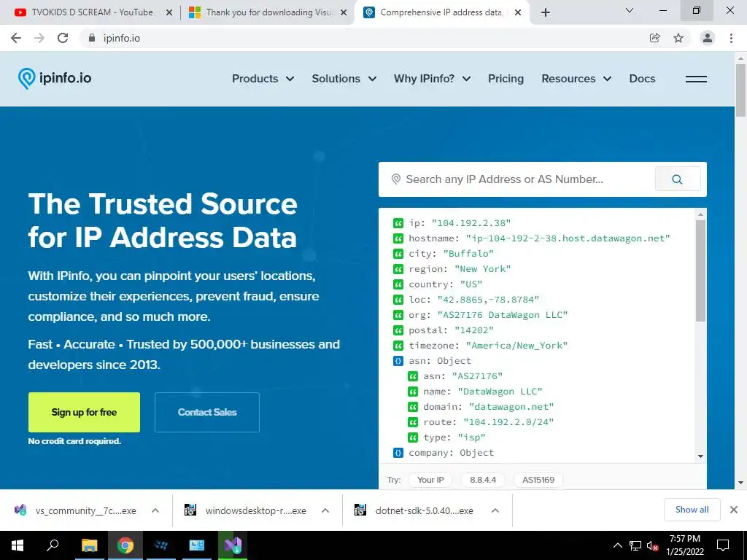
Task: Click the Chrome back arrow
Action: (x=16, y=38)
